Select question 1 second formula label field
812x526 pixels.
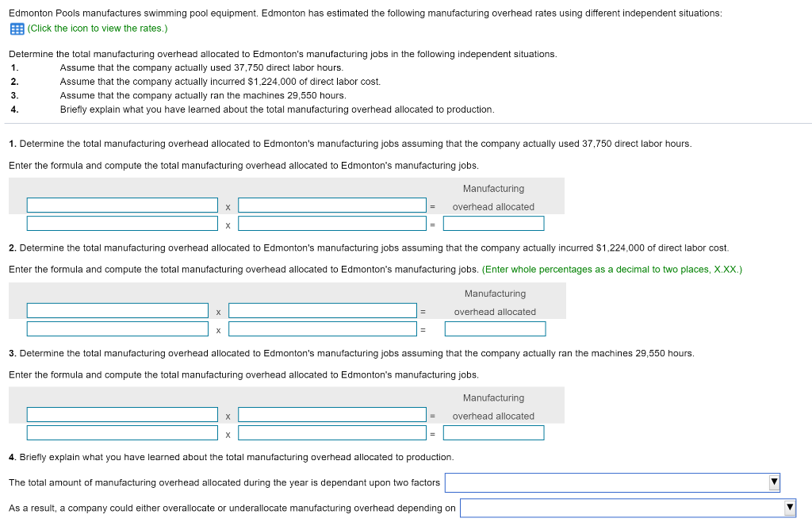pos(332,205)
